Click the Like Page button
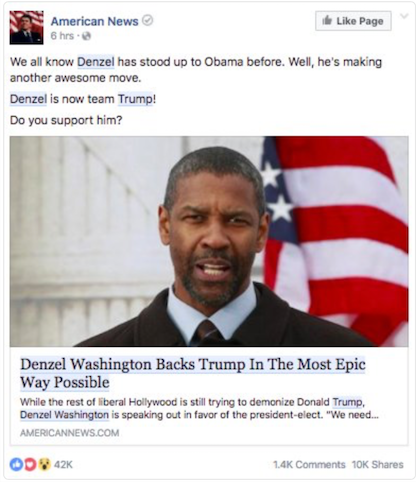This screenshot has height=482, width=416. 353,21
